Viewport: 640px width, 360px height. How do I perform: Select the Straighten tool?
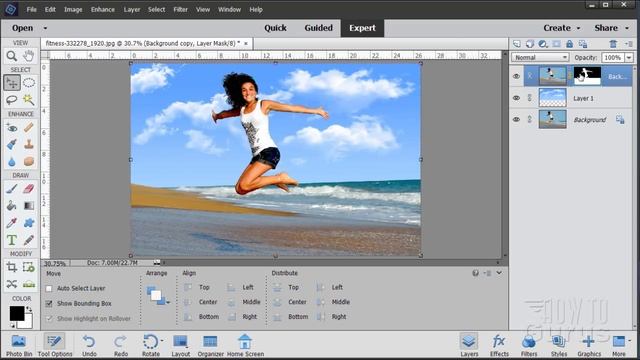29,284
